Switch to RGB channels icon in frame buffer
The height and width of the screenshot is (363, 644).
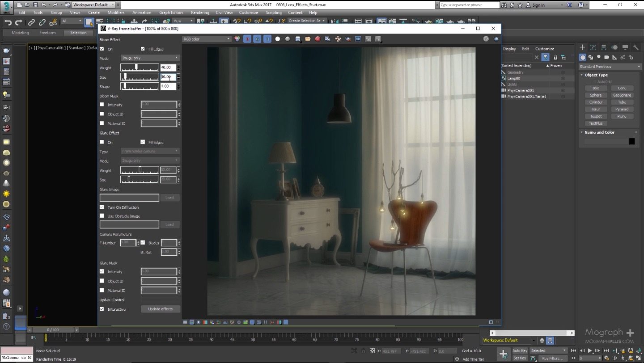237,39
